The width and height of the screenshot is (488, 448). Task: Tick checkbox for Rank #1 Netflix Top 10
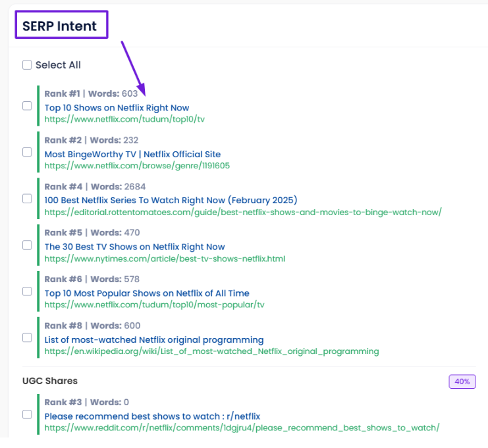pos(27,106)
